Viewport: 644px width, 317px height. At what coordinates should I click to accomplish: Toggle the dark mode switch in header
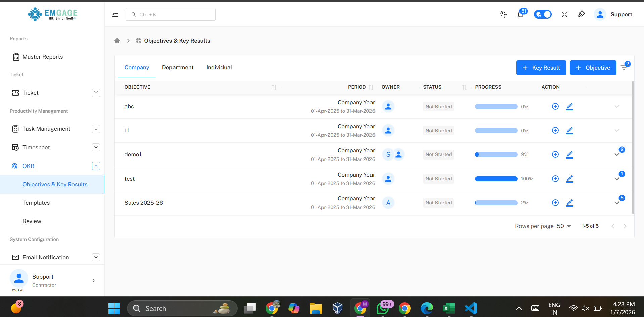(x=543, y=14)
